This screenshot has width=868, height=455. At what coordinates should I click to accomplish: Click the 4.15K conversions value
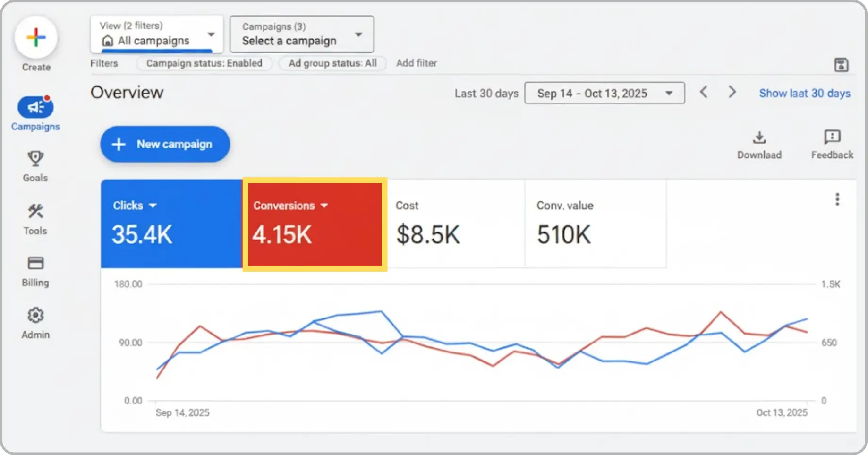pyautogui.click(x=282, y=234)
